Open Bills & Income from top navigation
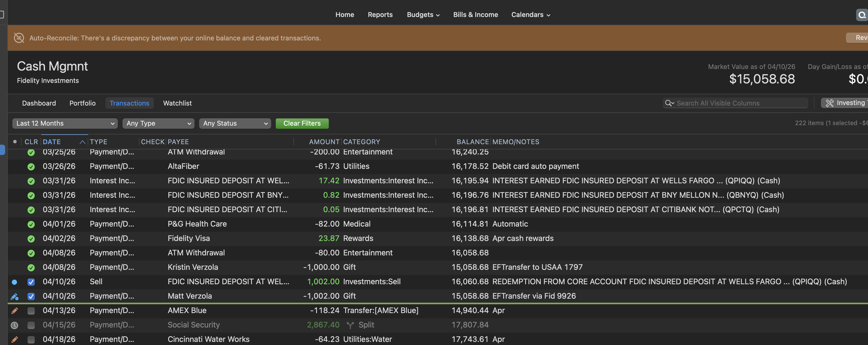This screenshot has height=345, width=868. click(475, 15)
